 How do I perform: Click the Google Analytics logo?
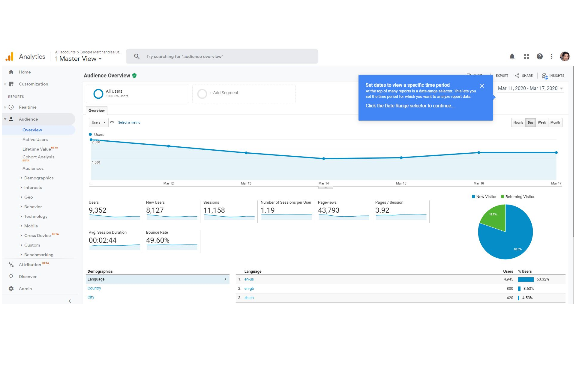(9, 56)
